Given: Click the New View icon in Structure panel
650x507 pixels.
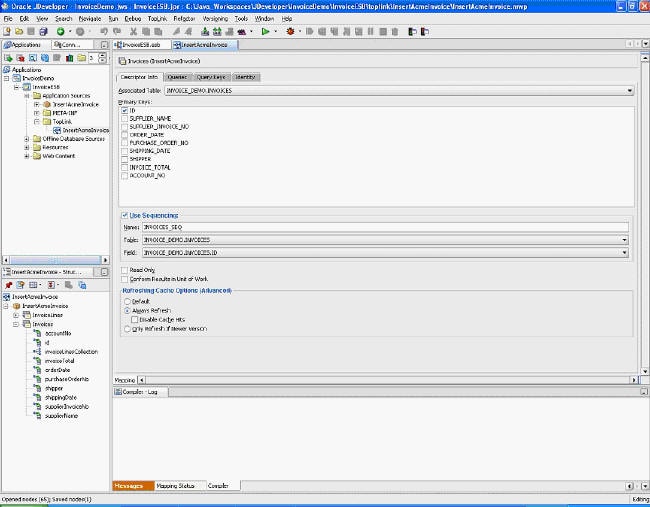Looking at the screenshot, I should click(20, 285).
